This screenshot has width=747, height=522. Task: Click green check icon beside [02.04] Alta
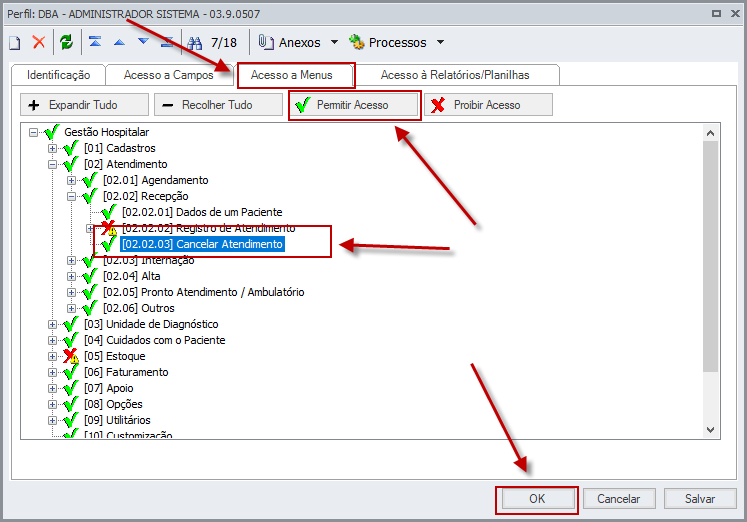click(90, 276)
